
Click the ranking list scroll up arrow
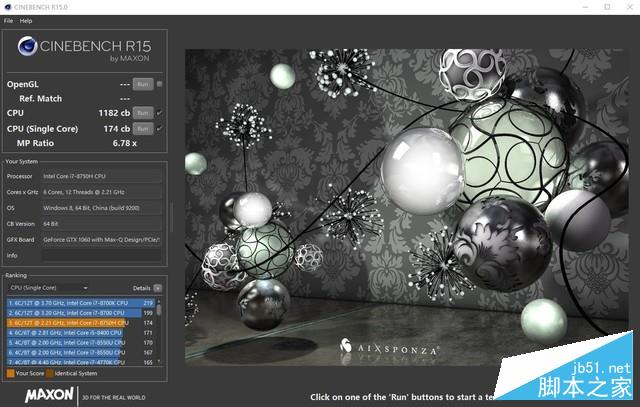159,301
